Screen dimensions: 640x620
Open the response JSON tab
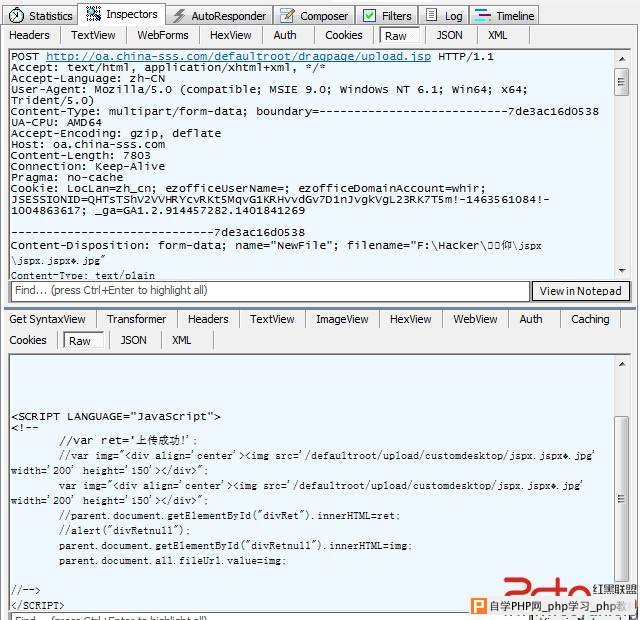point(133,340)
